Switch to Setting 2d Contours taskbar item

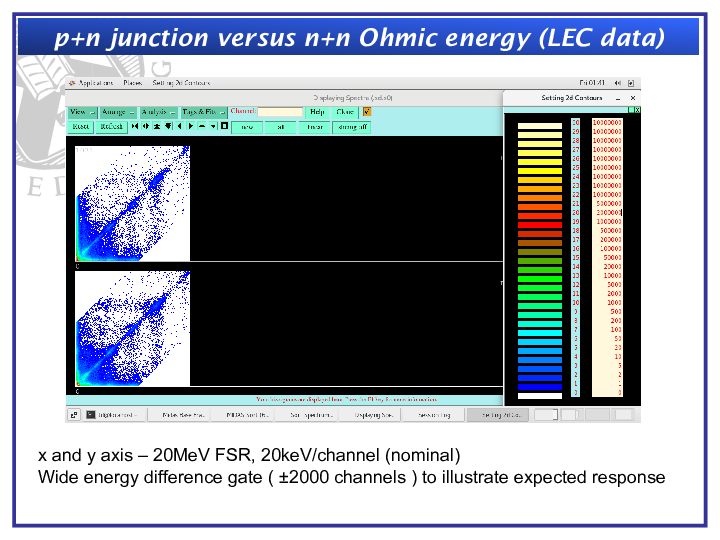[498, 415]
